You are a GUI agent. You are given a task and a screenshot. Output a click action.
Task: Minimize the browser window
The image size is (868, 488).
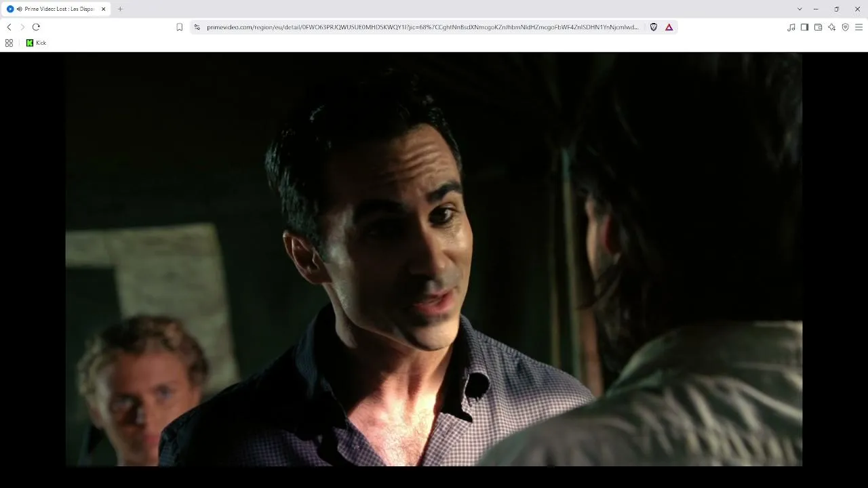[x=816, y=9]
